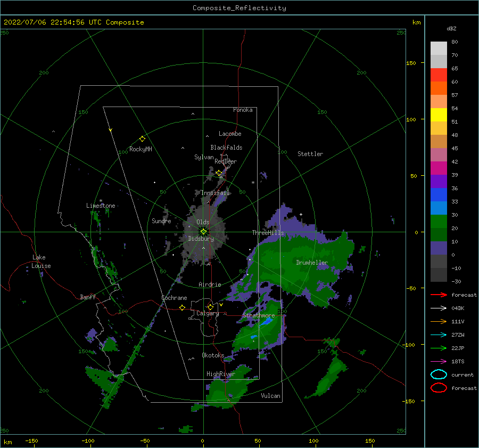Pick the yellow 51-54 dBZ swatch
The width and height of the screenshot is (479, 448).
coord(439,115)
